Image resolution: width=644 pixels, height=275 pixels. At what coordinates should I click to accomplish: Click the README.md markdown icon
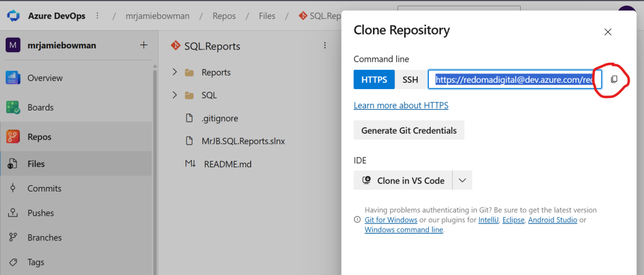coord(190,164)
